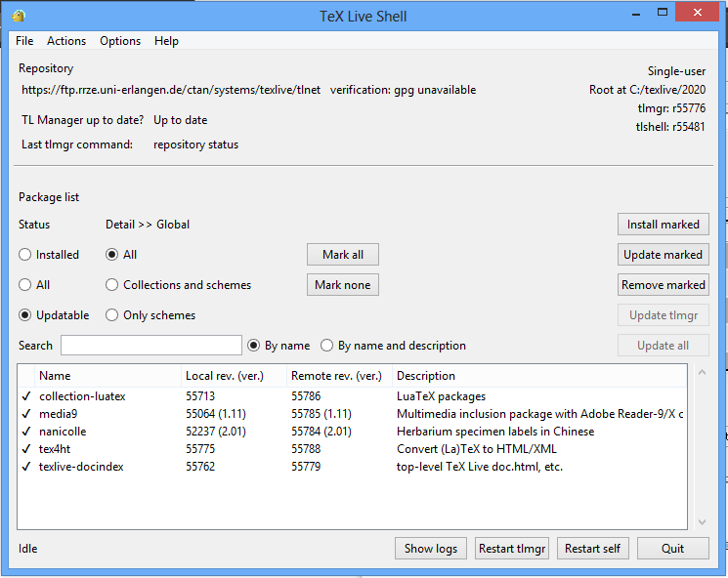Image resolution: width=728 pixels, height=578 pixels.
Task: Click 'verification: gpg unavailable' text
Action: click(x=403, y=90)
